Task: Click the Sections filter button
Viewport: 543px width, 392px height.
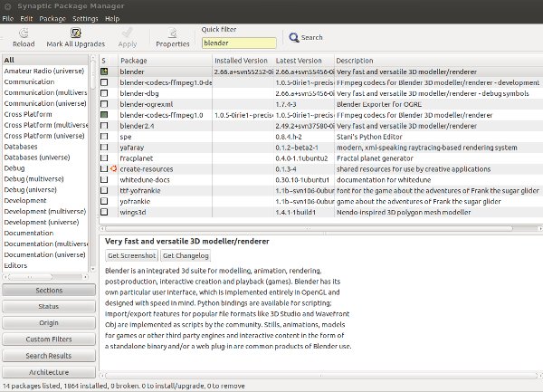Action: coord(49,291)
